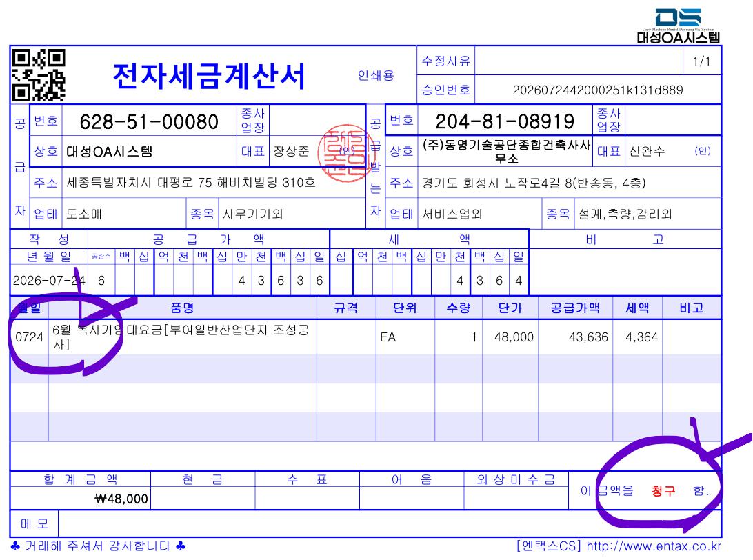This screenshot has width=753, height=560.
Task: Select the page number 1/1
Action: (701, 61)
